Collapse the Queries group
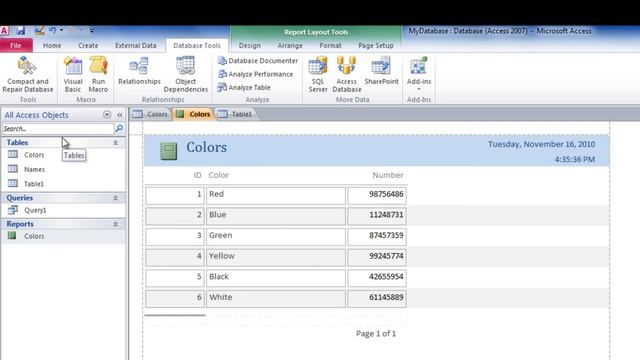The height and width of the screenshot is (360, 640). tap(116, 198)
